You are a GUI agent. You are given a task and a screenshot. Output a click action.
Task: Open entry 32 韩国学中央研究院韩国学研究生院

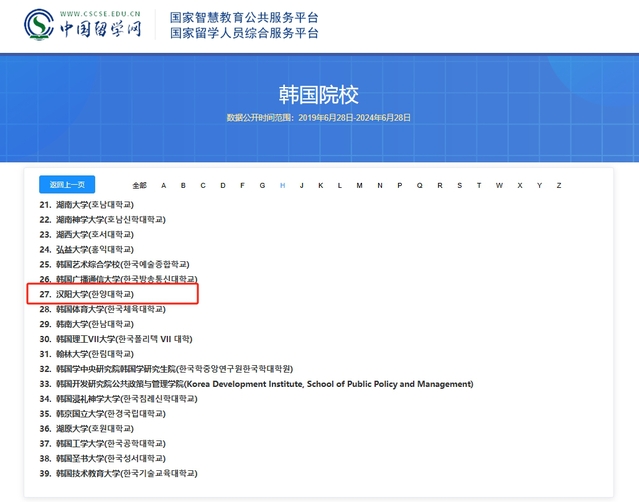[x=166, y=369]
